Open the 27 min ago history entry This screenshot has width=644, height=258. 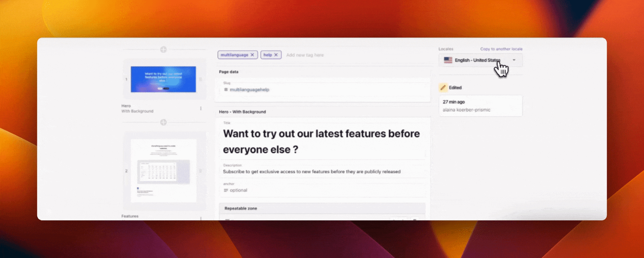(480, 106)
